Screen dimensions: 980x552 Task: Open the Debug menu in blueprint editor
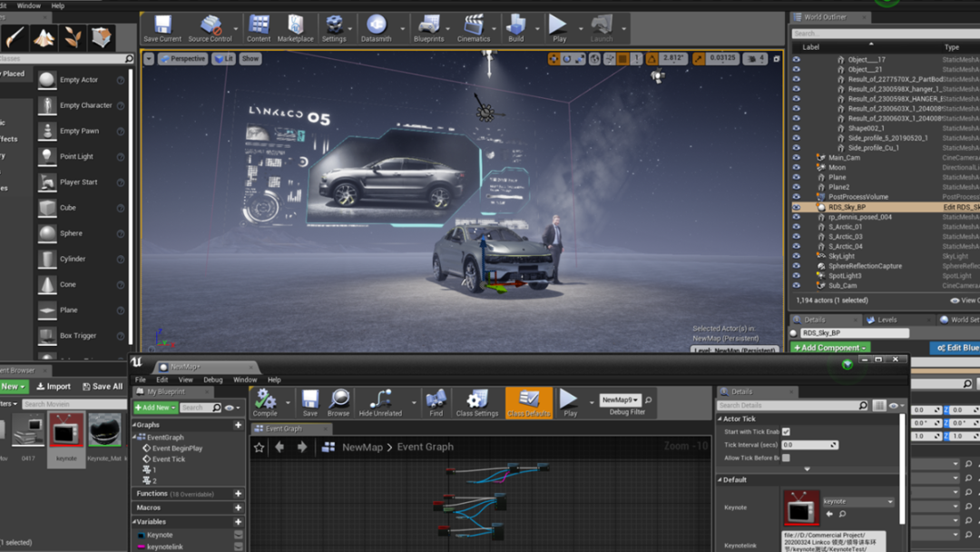[212, 379]
